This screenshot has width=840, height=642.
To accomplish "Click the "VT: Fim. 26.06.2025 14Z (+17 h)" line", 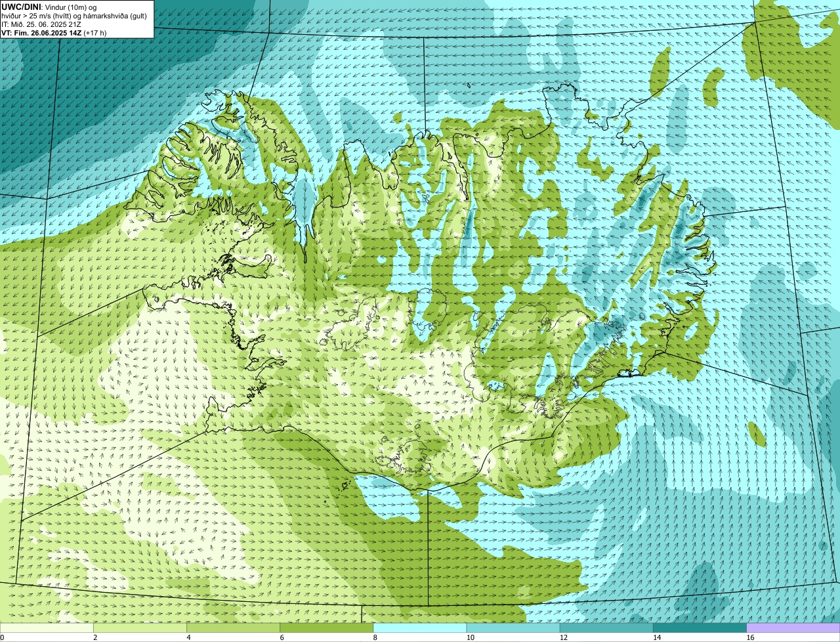I will coord(54,33).
